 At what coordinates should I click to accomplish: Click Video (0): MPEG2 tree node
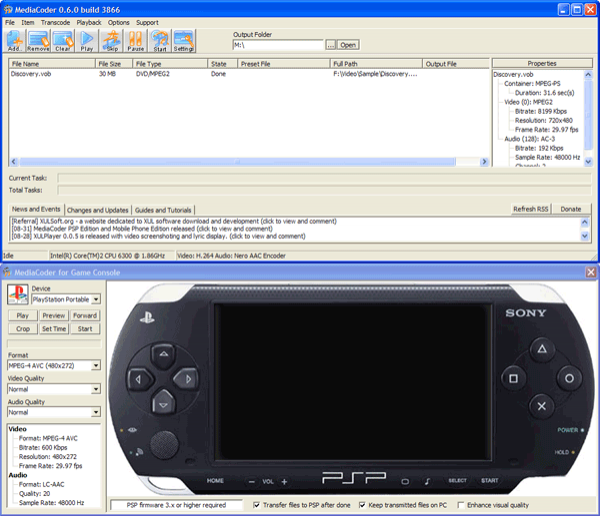point(528,102)
